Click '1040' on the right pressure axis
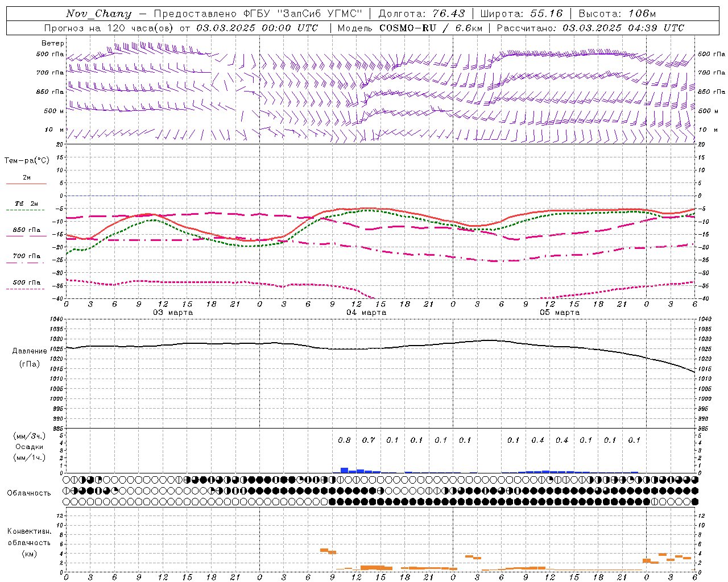 coord(704,319)
